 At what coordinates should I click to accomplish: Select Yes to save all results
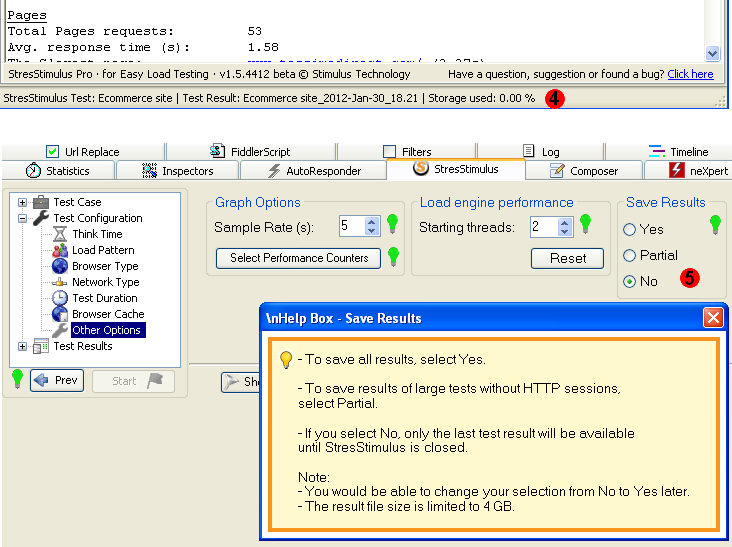(x=629, y=229)
